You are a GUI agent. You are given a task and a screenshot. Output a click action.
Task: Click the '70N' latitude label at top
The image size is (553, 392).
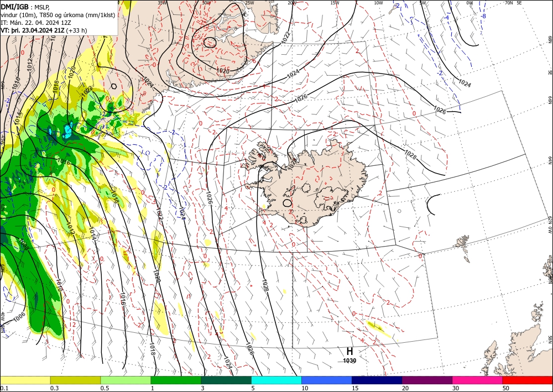[509, 3]
